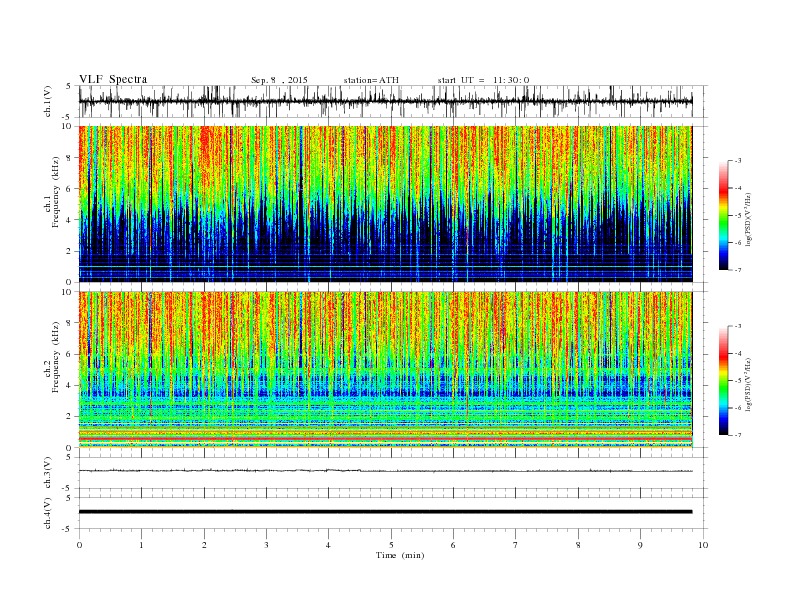The image size is (792, 612).
Task: Click the "7" tick on the Time axis
Action: click(x=516, y=545)
